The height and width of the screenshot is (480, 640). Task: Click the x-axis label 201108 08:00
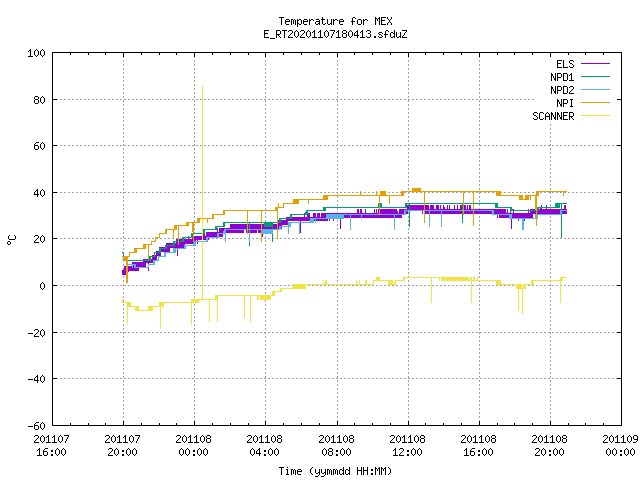coord(336,446)
